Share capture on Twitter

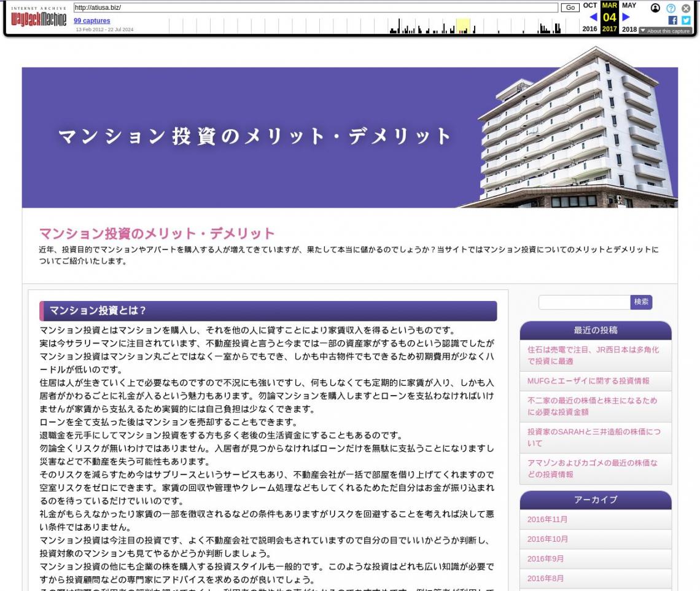(686, 20)
